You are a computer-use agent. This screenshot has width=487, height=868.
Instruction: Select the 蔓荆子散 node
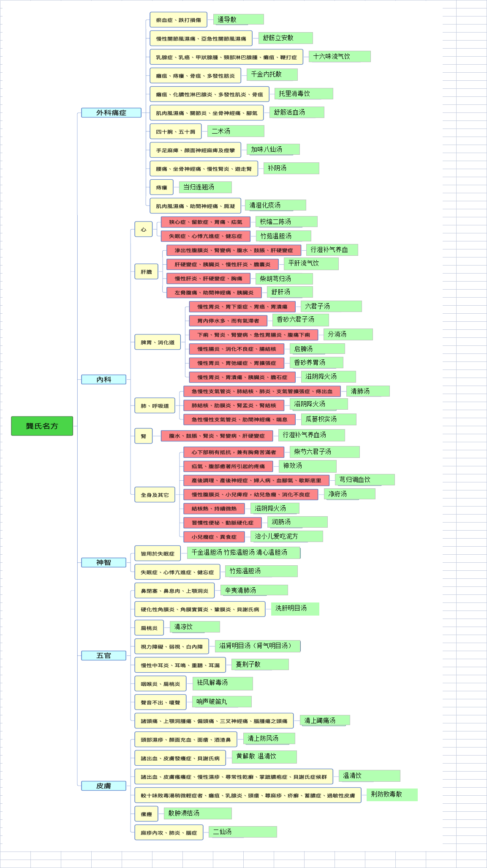click(260, 665)
